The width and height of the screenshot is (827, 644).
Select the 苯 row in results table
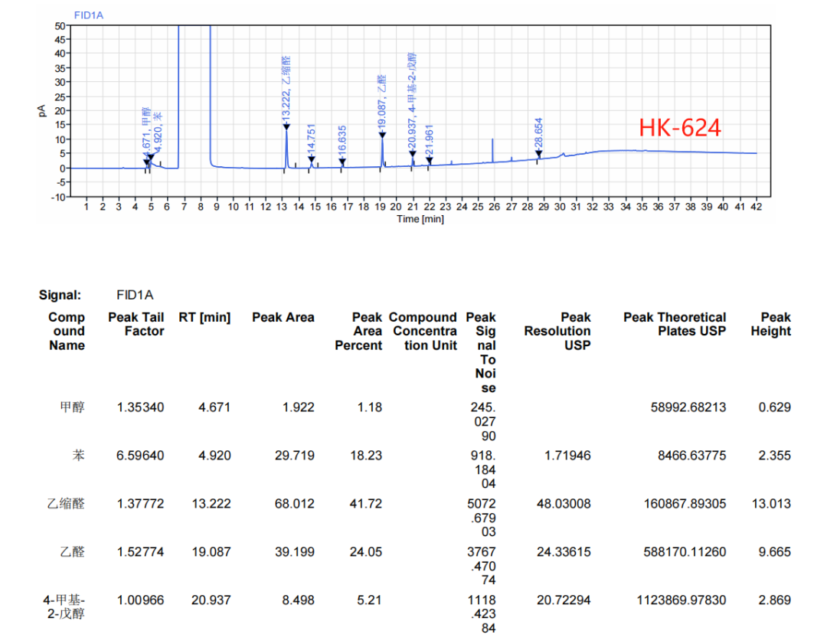click(x=78, y=456)
